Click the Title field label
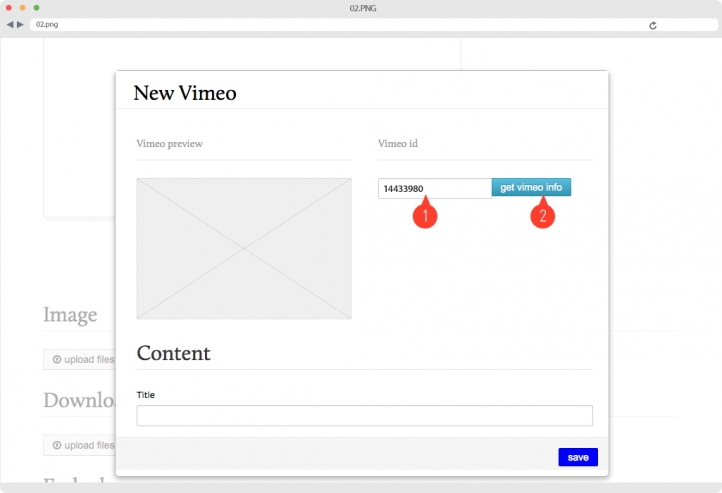 tap(146, 395)
